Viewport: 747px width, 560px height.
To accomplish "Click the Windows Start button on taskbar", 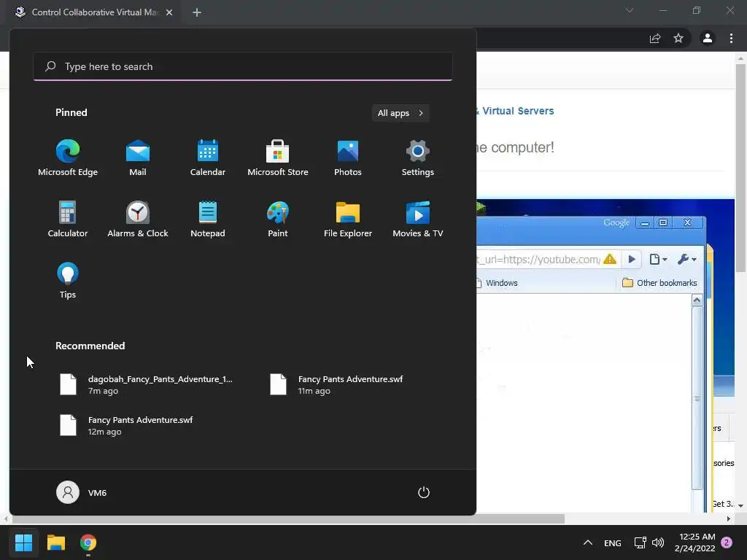I will click(23, 542).
